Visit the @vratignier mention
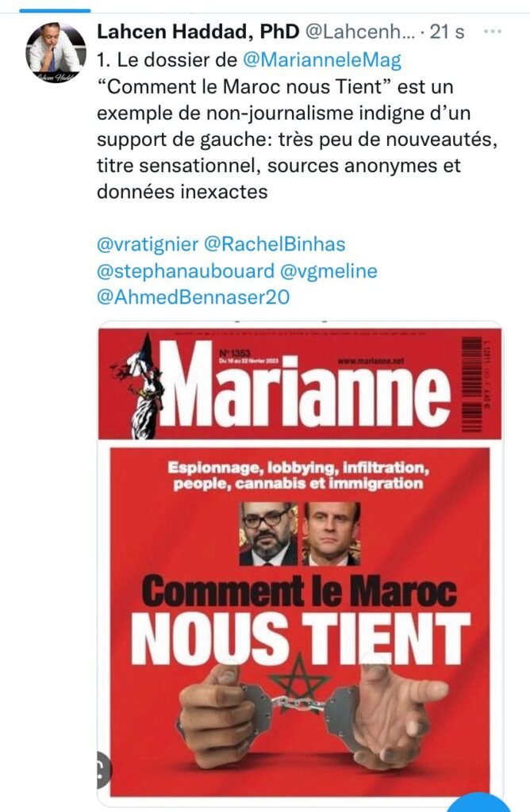Screen dimensions: 530x812 (x=148, y=243)
